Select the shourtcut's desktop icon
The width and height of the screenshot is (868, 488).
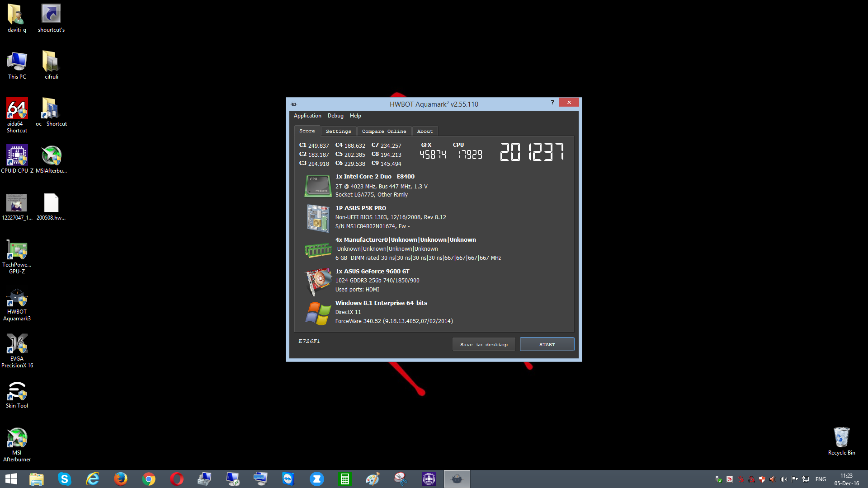click(x=51, y=19)
